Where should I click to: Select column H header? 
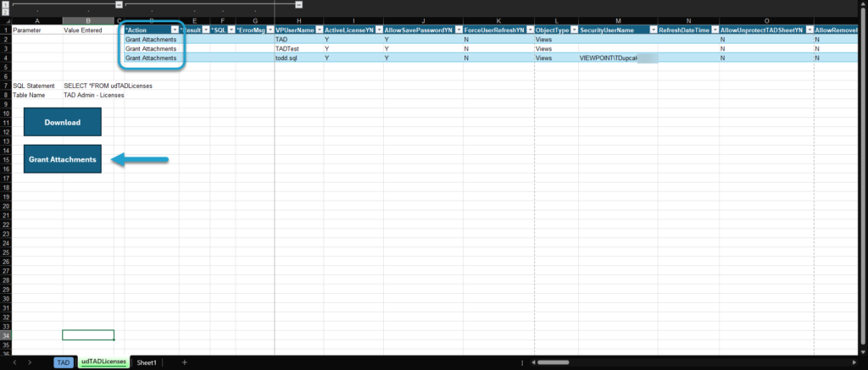click(299, 21)
